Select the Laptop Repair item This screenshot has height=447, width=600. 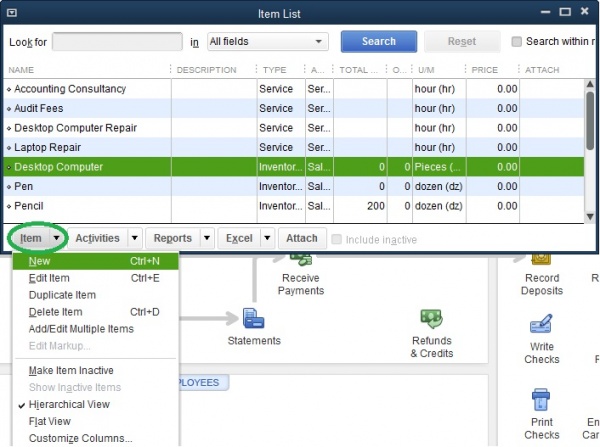coord(293,147)
